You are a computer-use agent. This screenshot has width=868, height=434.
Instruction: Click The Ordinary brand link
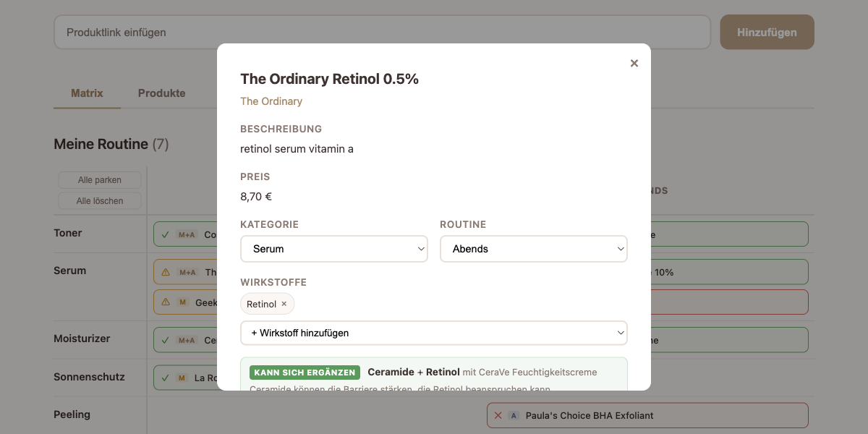point(271,101)
